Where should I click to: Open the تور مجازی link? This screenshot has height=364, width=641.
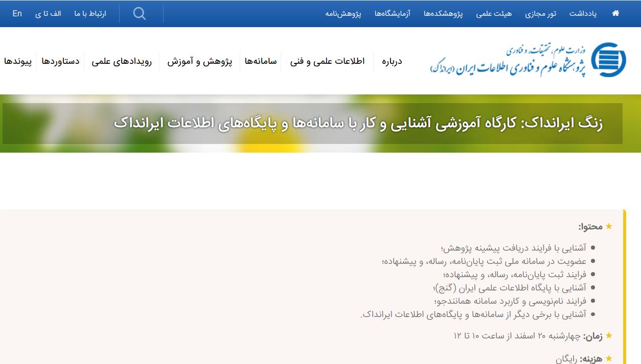click(540, 14)
